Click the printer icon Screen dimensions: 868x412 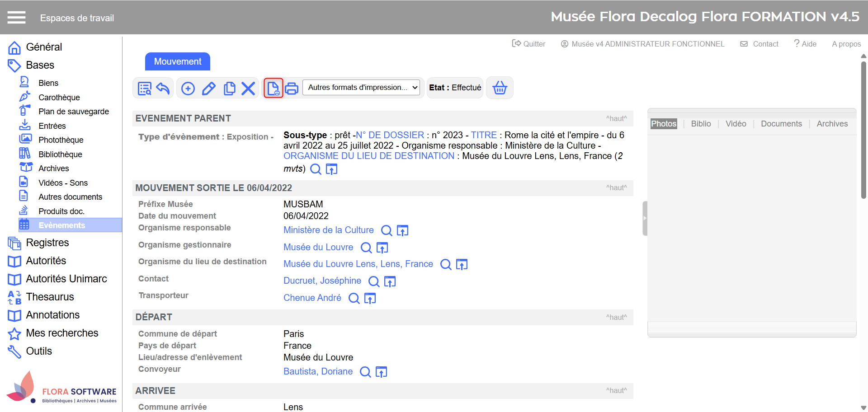tap(292, 88)
